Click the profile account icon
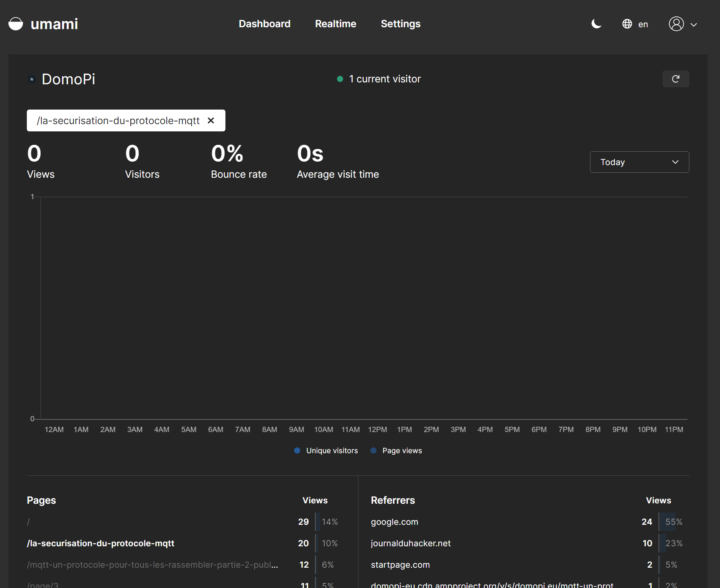This screenshot has height=588, width=720. pos(676,24)
